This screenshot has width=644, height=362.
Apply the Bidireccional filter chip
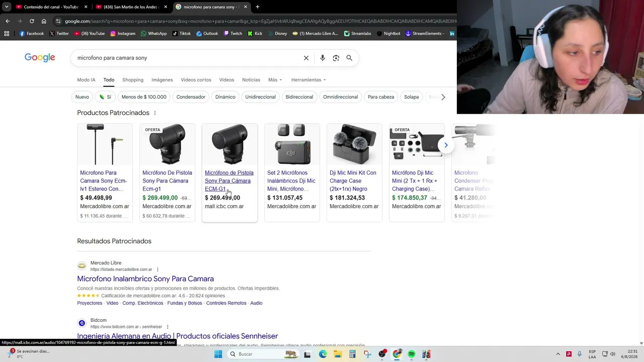point(299,97)
